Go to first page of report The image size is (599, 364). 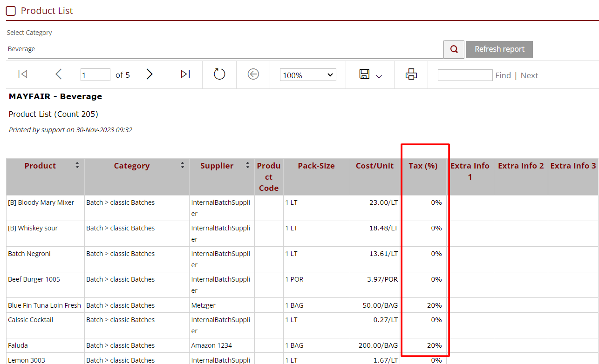[x=22, y=74]
